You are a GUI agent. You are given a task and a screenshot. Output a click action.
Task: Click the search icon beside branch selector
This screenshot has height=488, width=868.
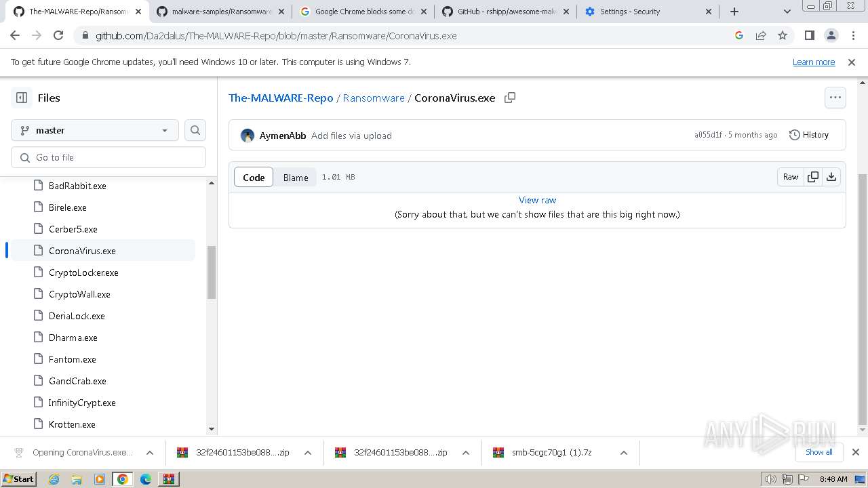[195, 130]
